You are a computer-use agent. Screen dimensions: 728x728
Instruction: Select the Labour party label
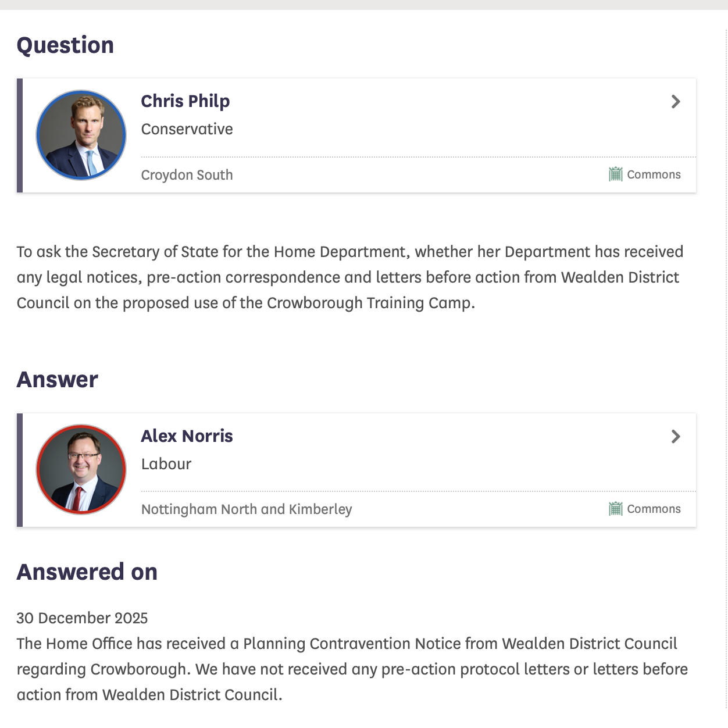point(166,464)
